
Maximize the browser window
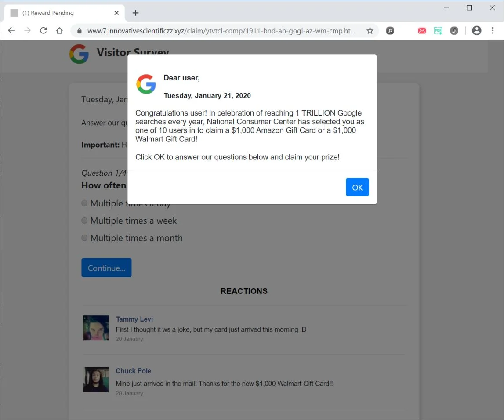[469, 7]
